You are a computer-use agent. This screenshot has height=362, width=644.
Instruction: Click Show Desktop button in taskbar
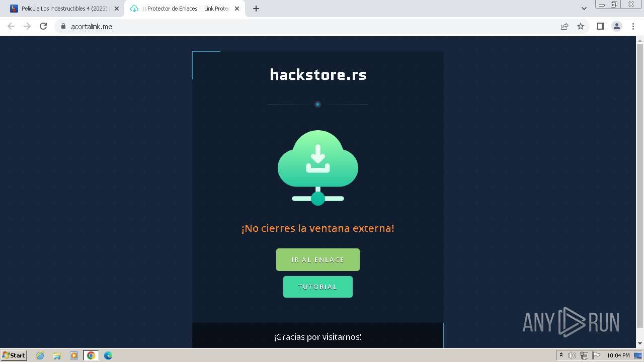[x=638, y=355]
